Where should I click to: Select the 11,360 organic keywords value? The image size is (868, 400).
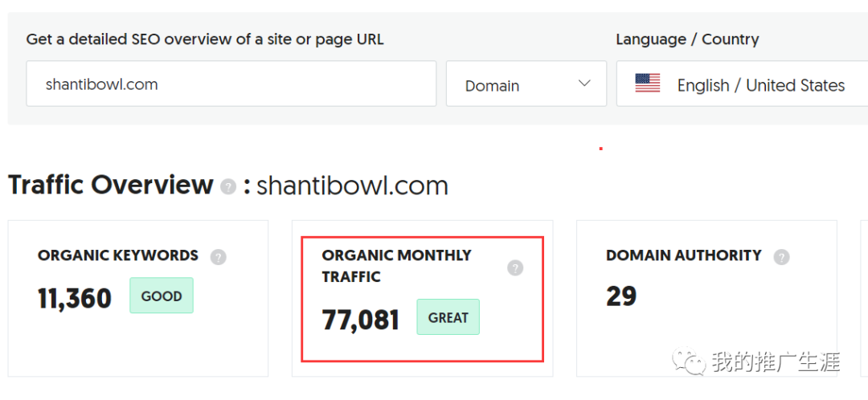(x=75, y=298)
